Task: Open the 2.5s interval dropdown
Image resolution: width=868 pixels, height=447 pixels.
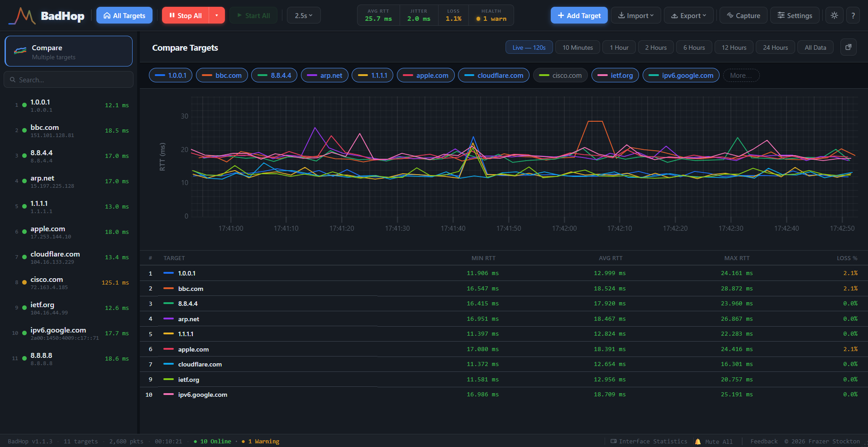Action: (304, 15)
